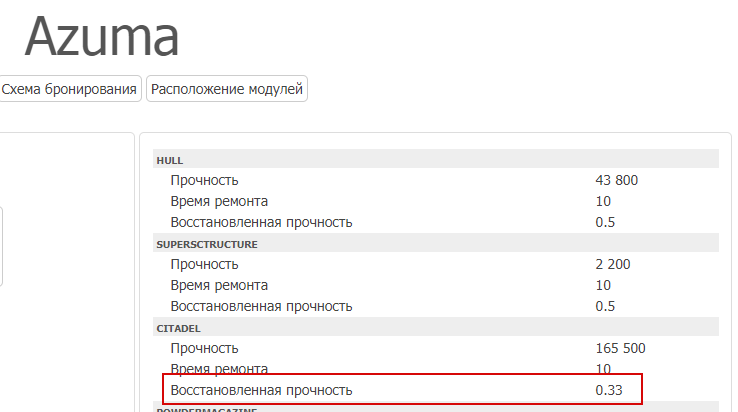Open the Схема бронирования button
Screen dimensions: 738x412
coord(69,89)
